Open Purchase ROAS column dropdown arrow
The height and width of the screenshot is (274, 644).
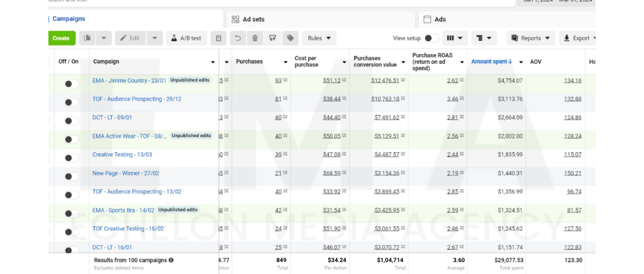[462, 62]
